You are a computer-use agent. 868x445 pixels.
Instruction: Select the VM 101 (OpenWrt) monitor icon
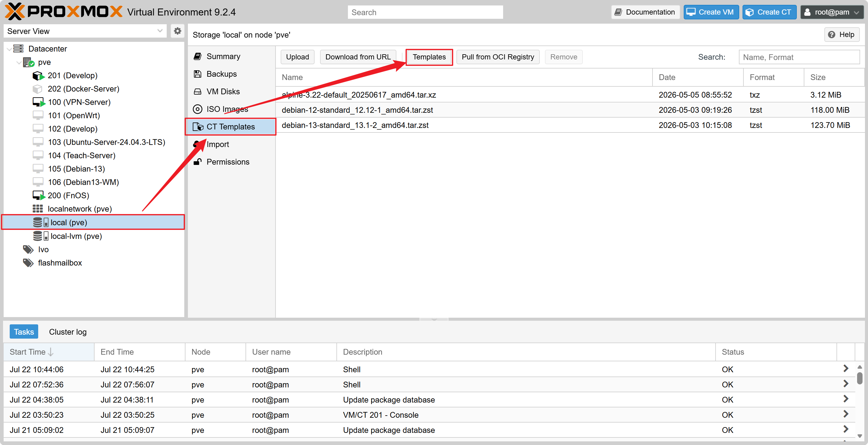[38, 115]
